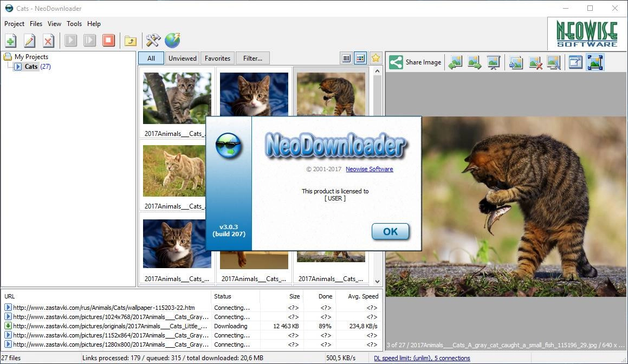Sort by the Done column header
This screenshot has width=628, height=364.
[x=319, y=296]
